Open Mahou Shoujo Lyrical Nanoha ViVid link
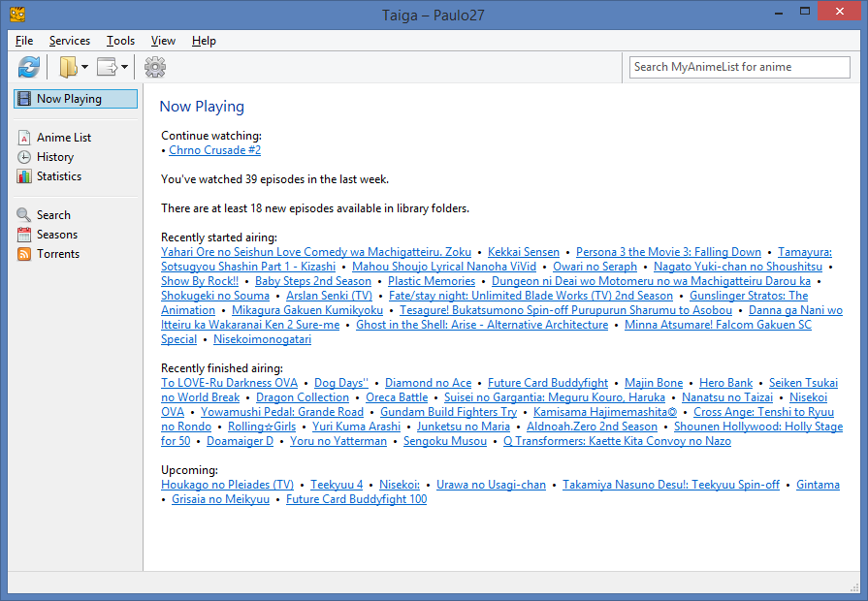 pyautogui.click(x=444, y=267)
